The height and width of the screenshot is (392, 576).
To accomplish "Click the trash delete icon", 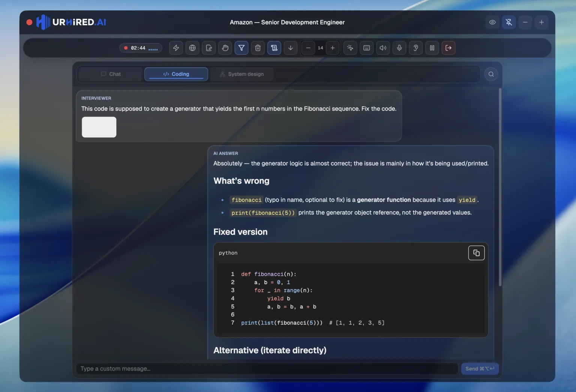I will (258, 48).
